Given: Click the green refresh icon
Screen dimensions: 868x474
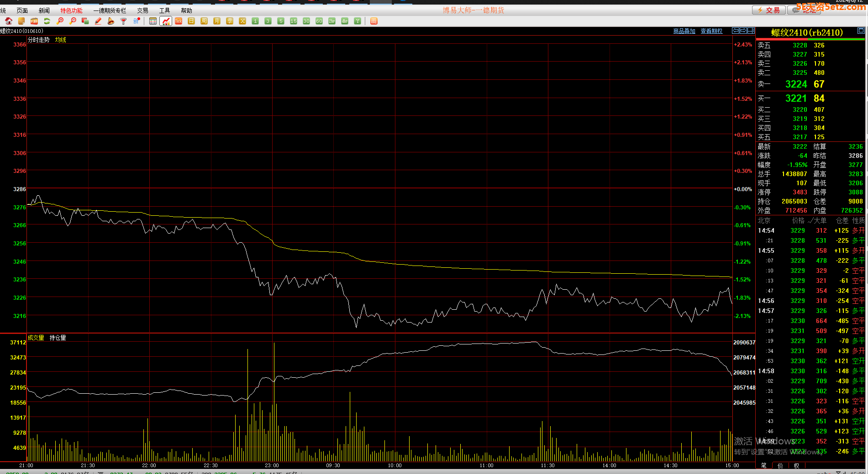Looking at the screenshot, I should (47, 21).
